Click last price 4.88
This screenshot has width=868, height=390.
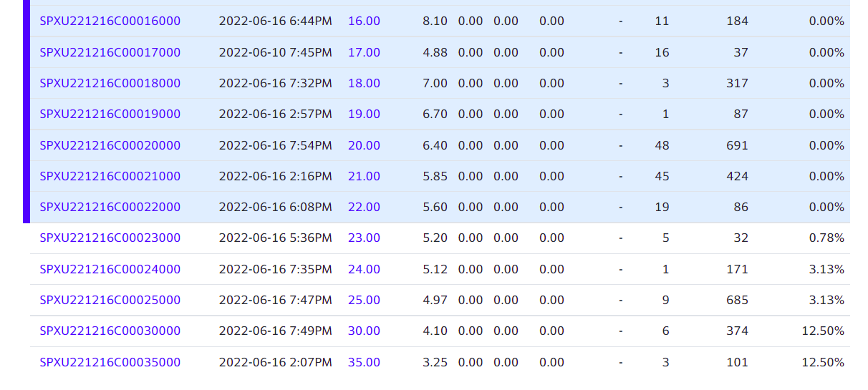435,52
